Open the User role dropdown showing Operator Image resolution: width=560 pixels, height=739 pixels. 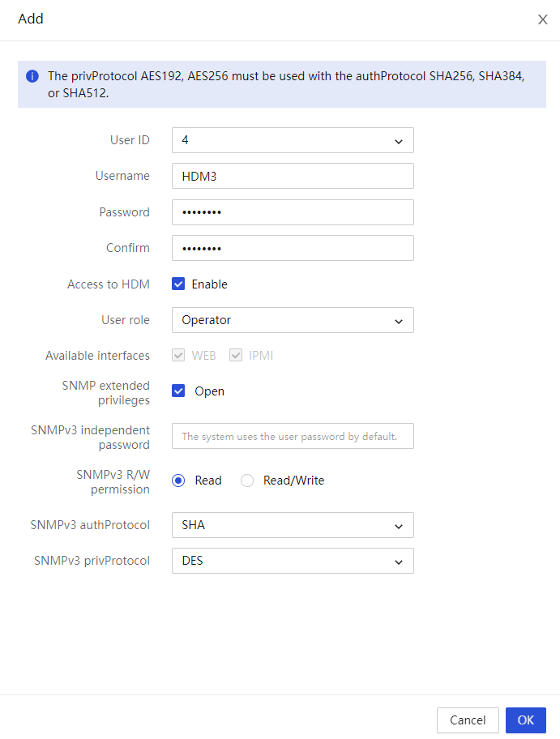[x=293, y=320]
